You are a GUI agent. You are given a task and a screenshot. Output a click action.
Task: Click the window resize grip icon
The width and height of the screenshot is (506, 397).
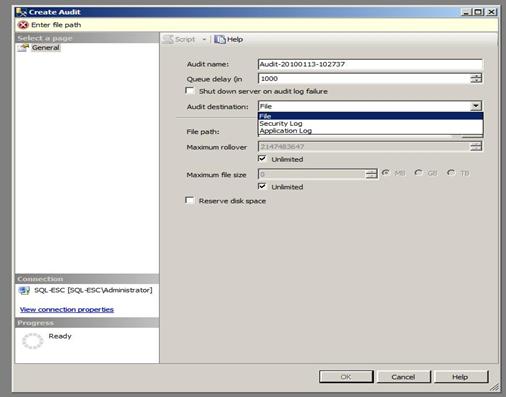point(494,387)
